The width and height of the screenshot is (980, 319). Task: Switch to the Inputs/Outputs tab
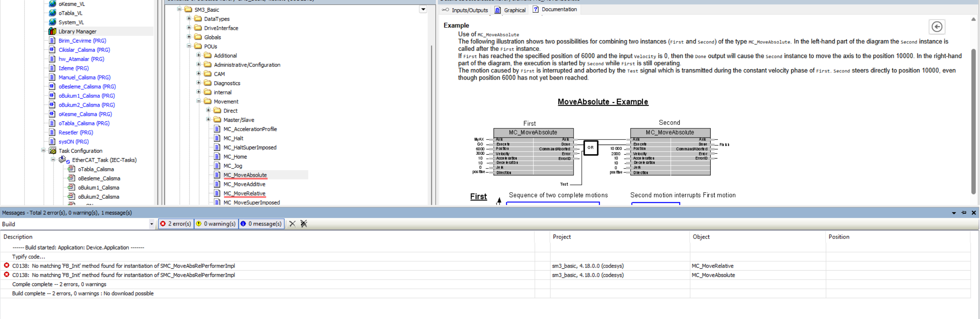click(465, 10)
